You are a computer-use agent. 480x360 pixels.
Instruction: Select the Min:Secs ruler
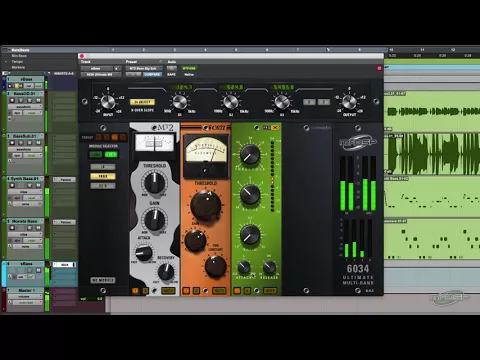point(19,56)
